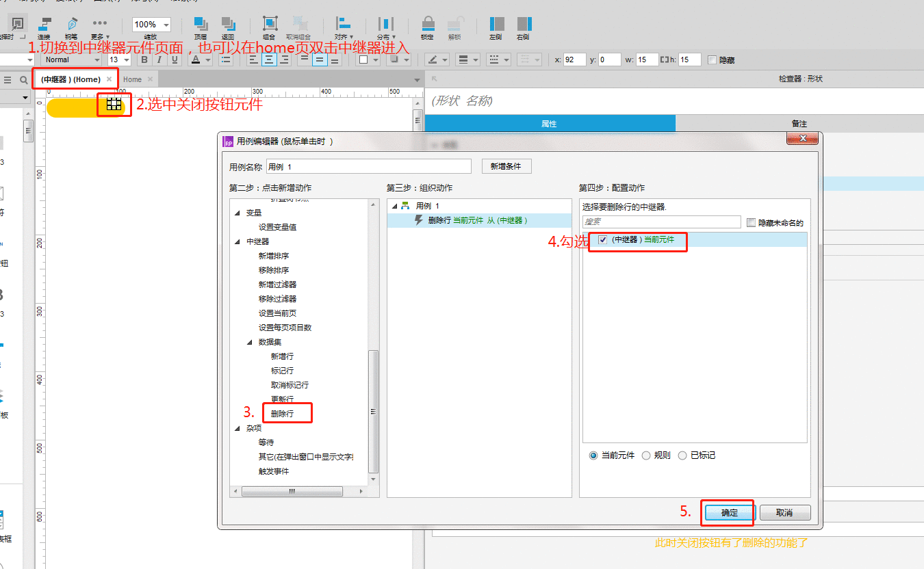This screenshot has height=569, width=924.
Task: Align text center in format bar
Action: point(269,59)
